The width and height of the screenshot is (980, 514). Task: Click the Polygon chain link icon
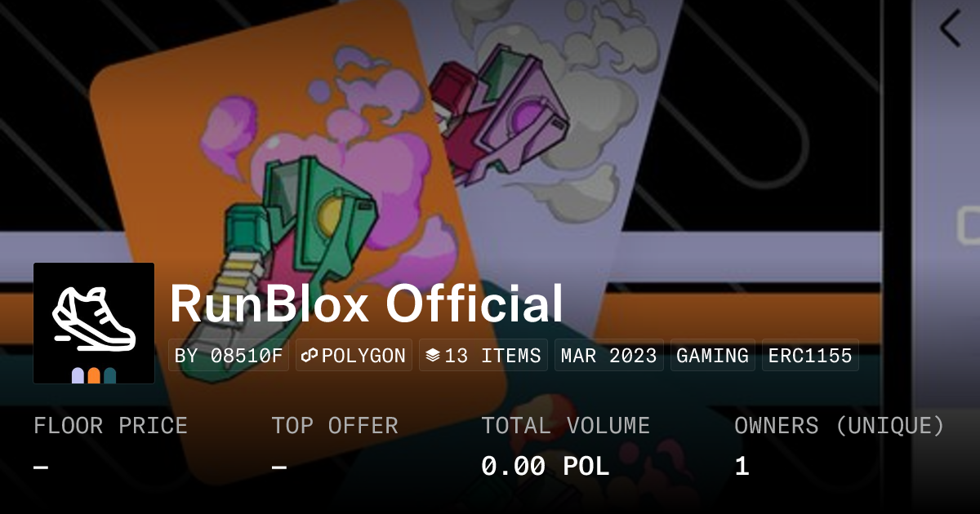click(310, 356)
